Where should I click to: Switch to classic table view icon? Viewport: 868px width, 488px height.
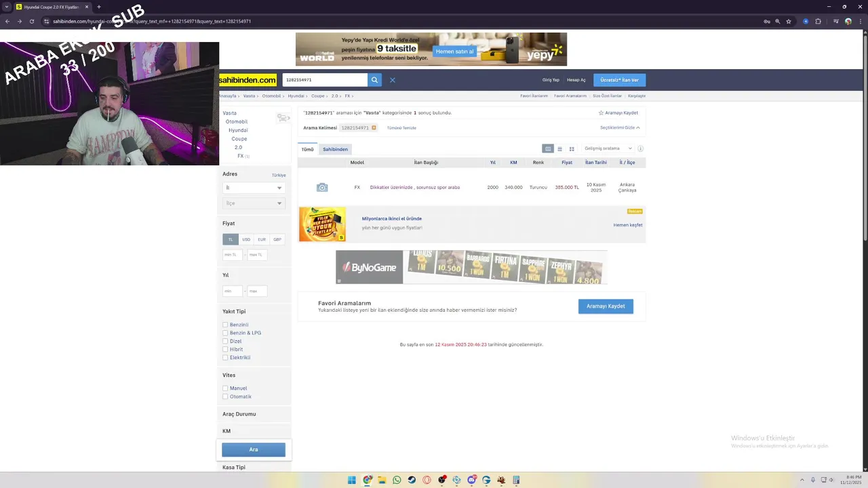[x=548, y=148]
